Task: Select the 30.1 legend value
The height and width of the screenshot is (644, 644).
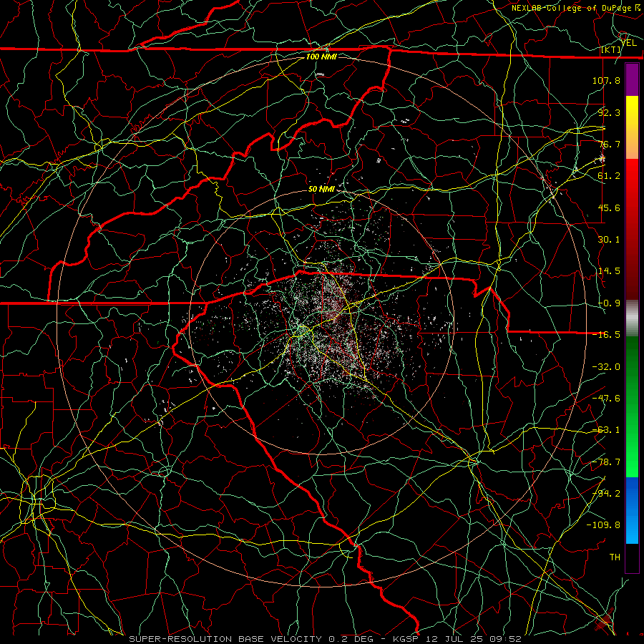Action: pos(609,240)
